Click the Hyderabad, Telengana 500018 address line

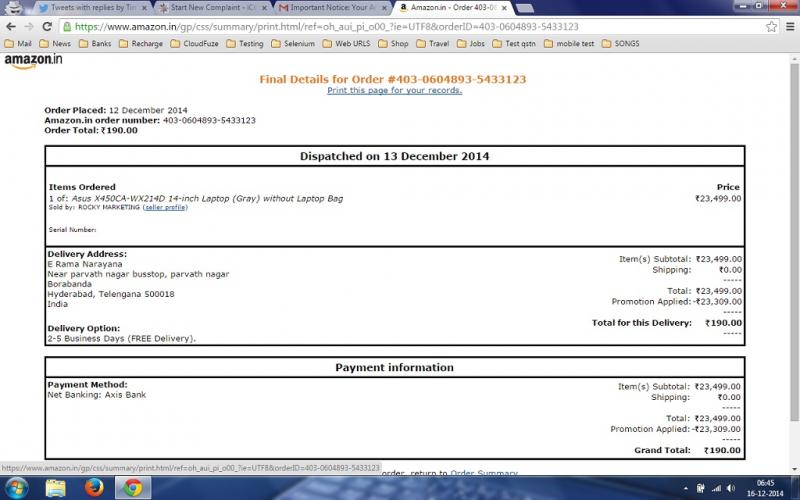[111, 294]
